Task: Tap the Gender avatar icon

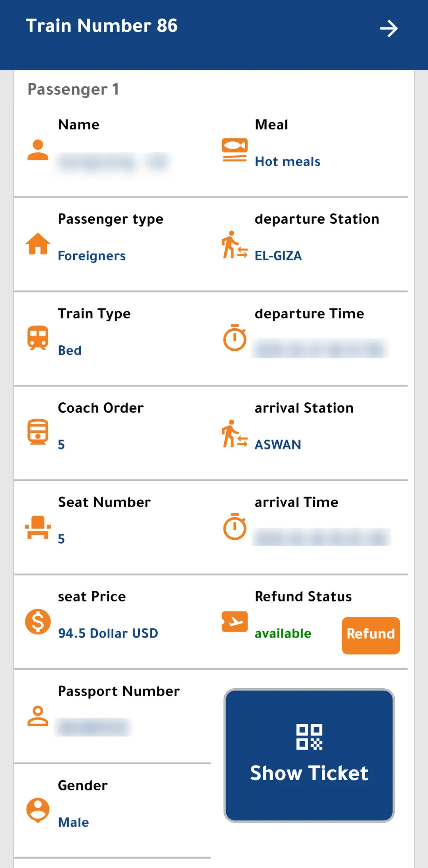Action: point(38,810)
